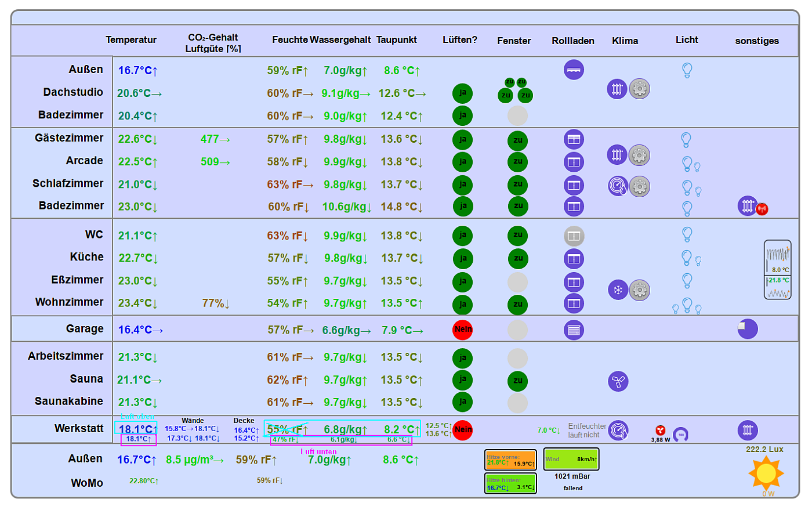Click the gray WC roller shutter icon

tap(574, 236)
